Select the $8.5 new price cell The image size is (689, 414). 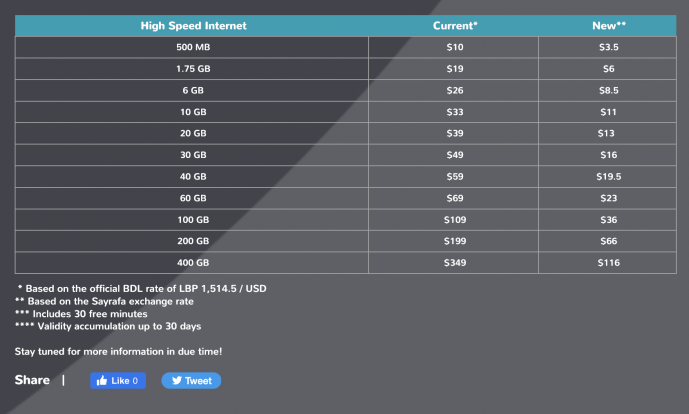pos(607,90)
